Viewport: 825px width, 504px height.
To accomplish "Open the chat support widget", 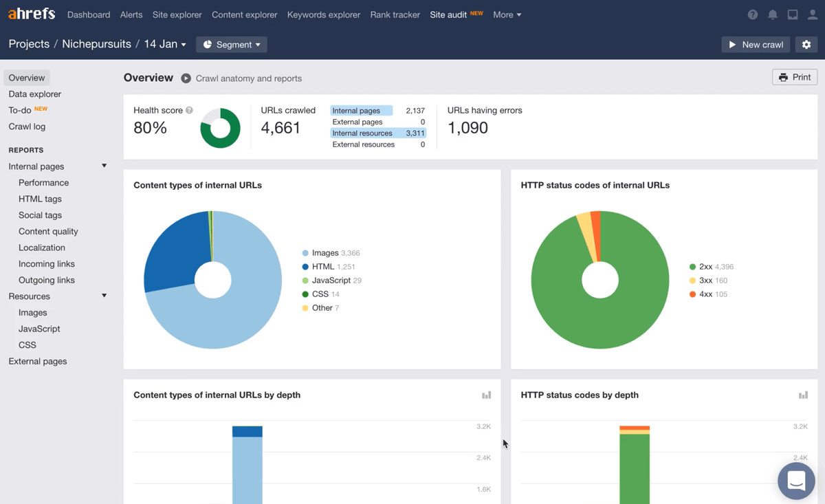I will pyautogui.click(x=796, y=481).
